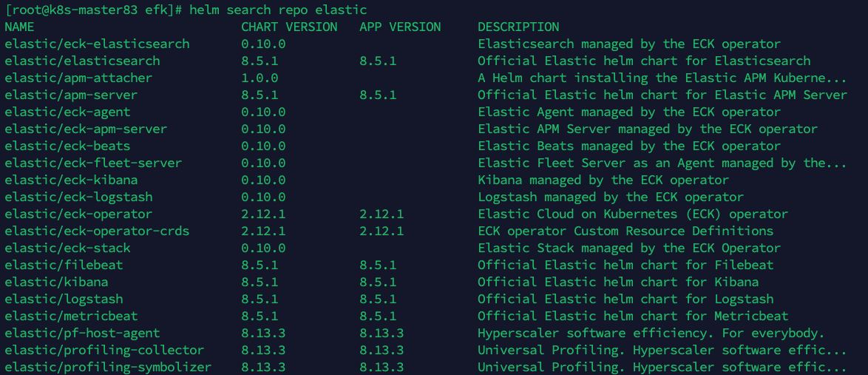Click description 'Official Elastic helm chart for Metricbeat'
The width and height of the screenshot is (868, 375).
click(634, 317)
